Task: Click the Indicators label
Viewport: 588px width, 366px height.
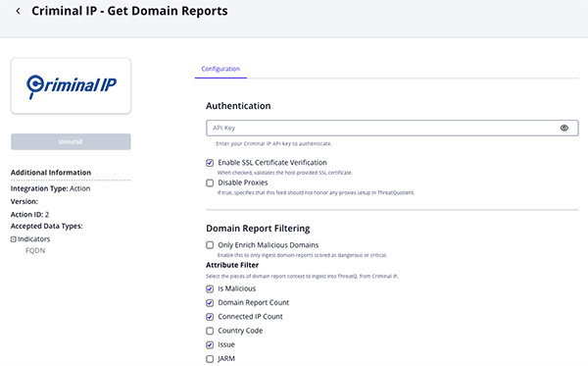Action: point(33,239)
